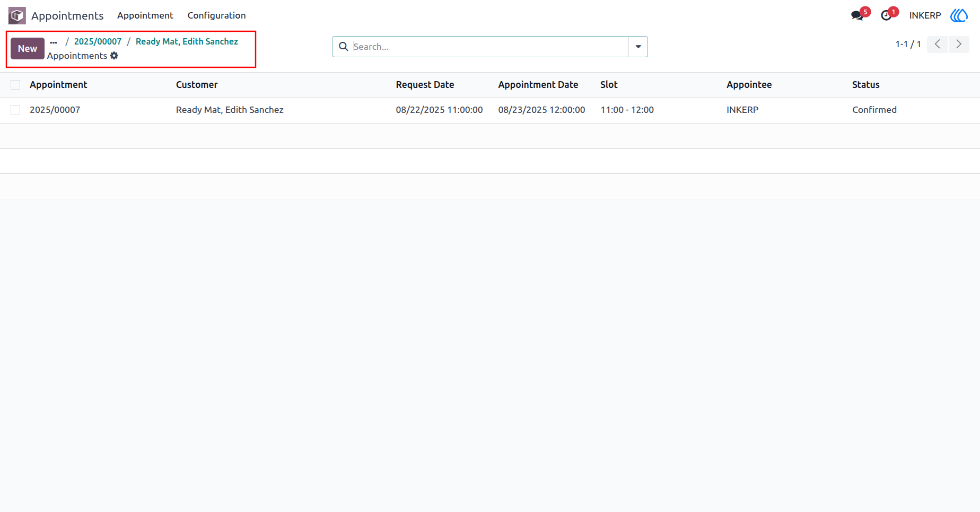Toggle the select-all header checkbox
This screenshot has width=980, height=512.
15,85
